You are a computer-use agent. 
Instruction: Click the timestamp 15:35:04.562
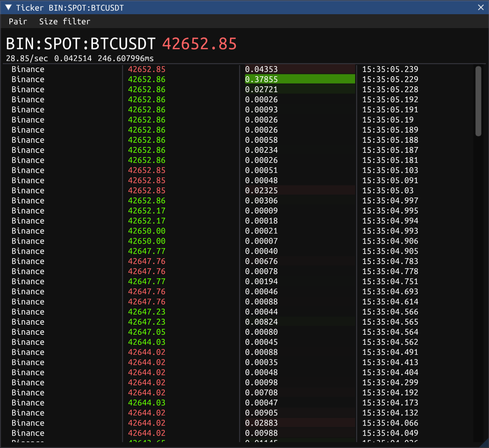click(x=390, y=342)
